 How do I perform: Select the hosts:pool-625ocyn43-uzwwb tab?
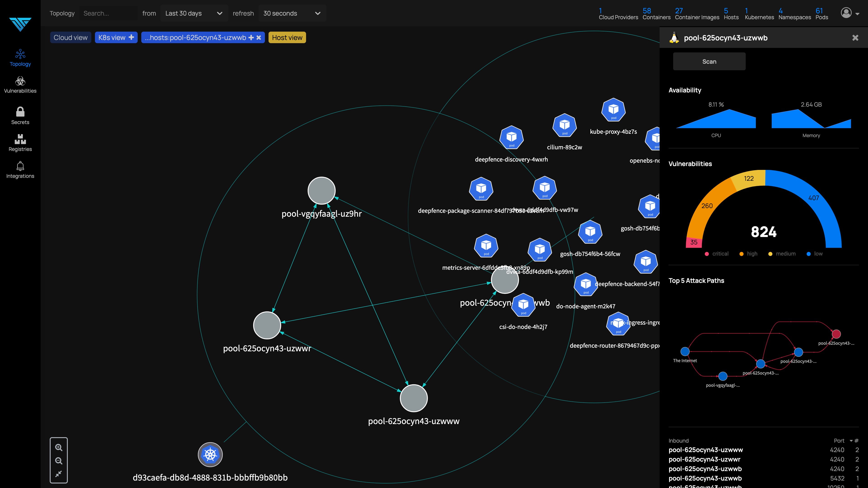click(x=196, y=37)
